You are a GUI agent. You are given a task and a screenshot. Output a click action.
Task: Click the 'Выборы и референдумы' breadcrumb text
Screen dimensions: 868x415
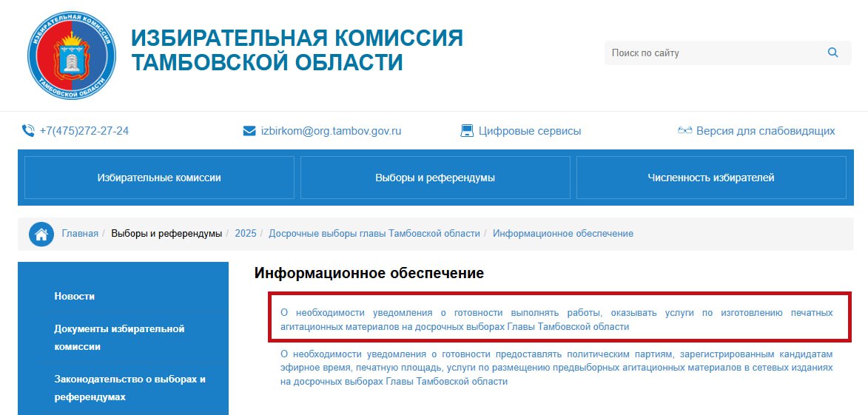166,234
